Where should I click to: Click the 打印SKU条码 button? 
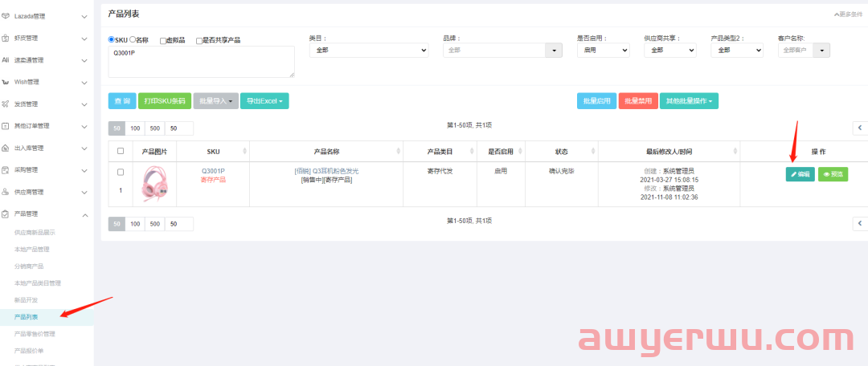coord(164,101)
